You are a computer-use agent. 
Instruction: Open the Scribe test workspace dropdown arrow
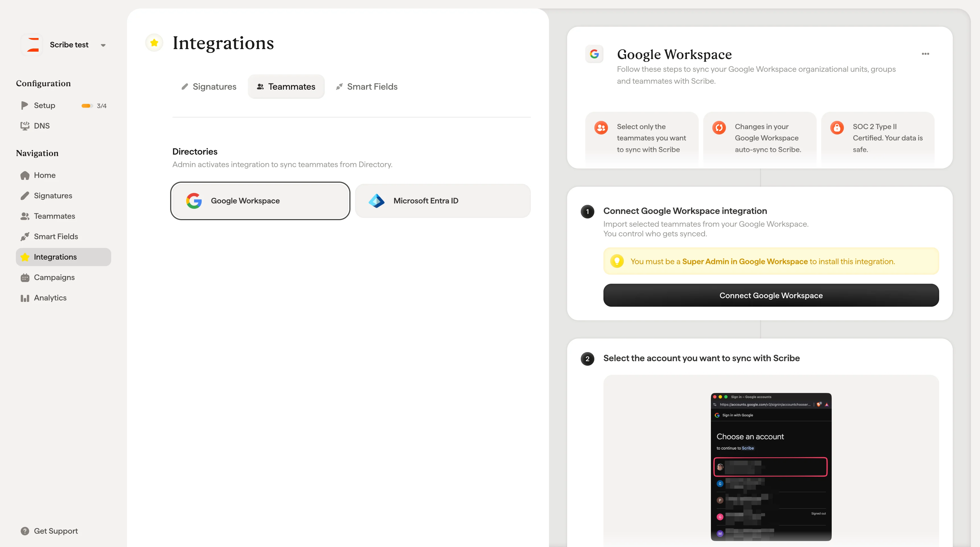103,45
